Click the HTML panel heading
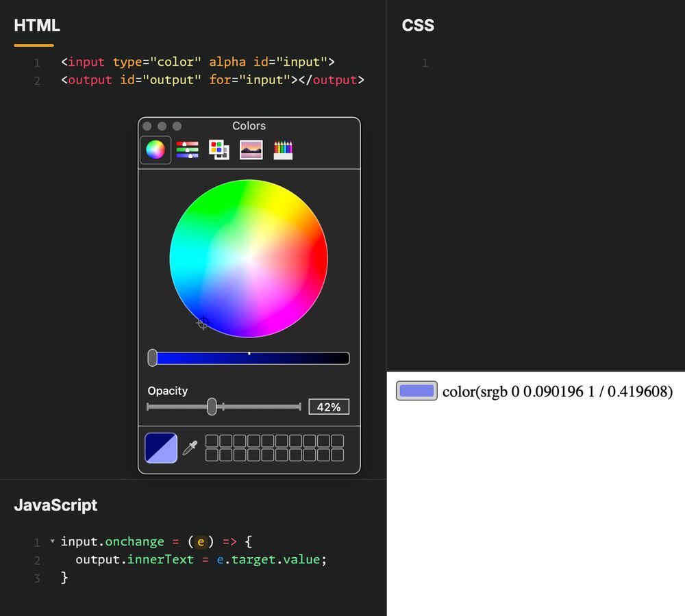This screenshot has height=616, width=685. click(36, 25)
